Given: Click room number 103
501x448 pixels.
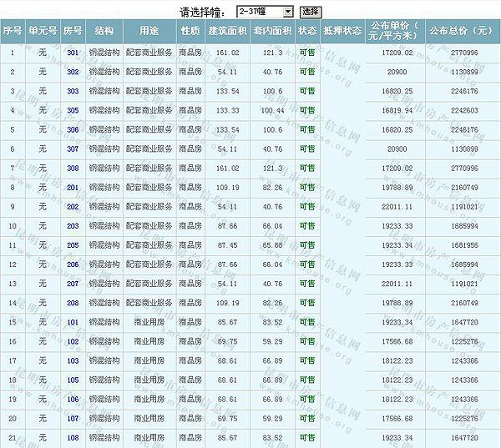Looking at the screenshot, I should (x=73, y=360).
